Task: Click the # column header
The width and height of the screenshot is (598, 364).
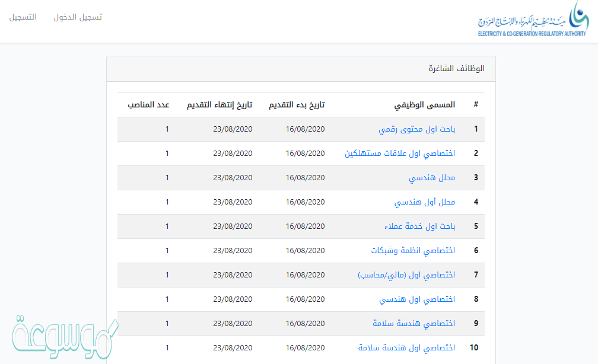Action: [x=476, y=105]
